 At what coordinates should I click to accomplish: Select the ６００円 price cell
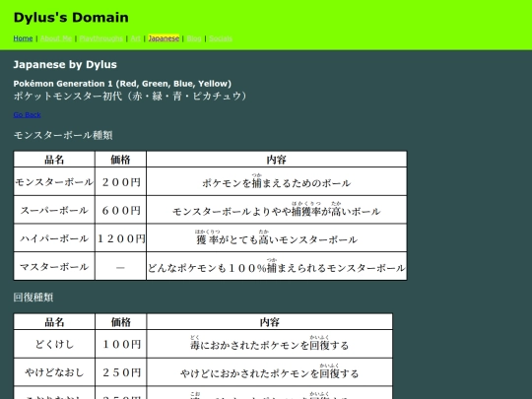pos(120,210)
